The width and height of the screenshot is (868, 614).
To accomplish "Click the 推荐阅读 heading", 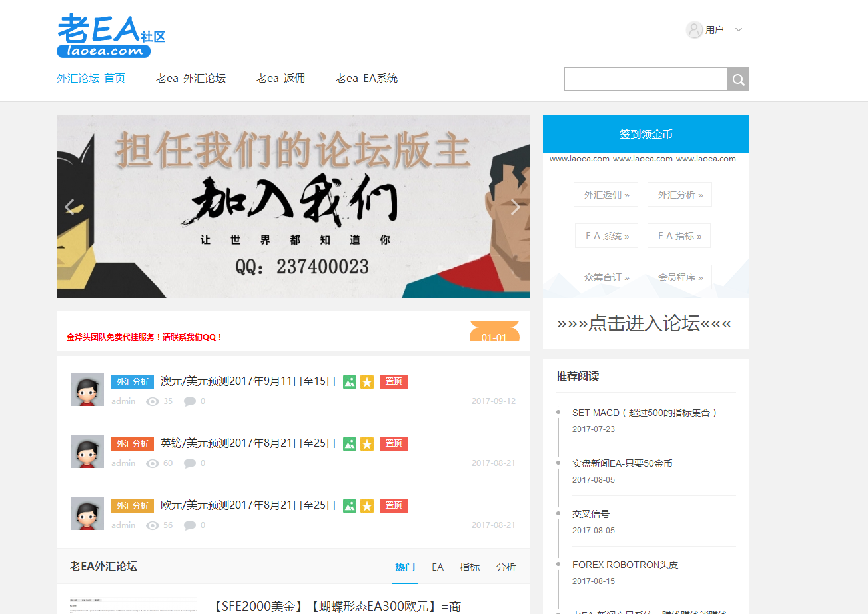I will click(578, 376).
